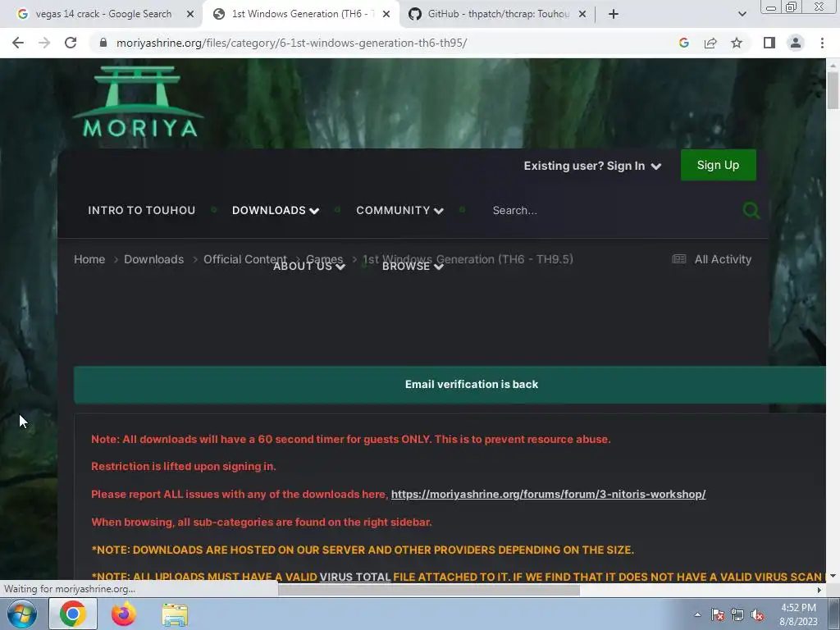Switch to the GitHub thpatch/thcrap tab
The height and width of the screenshot is (630, 840).
[497, 14]
